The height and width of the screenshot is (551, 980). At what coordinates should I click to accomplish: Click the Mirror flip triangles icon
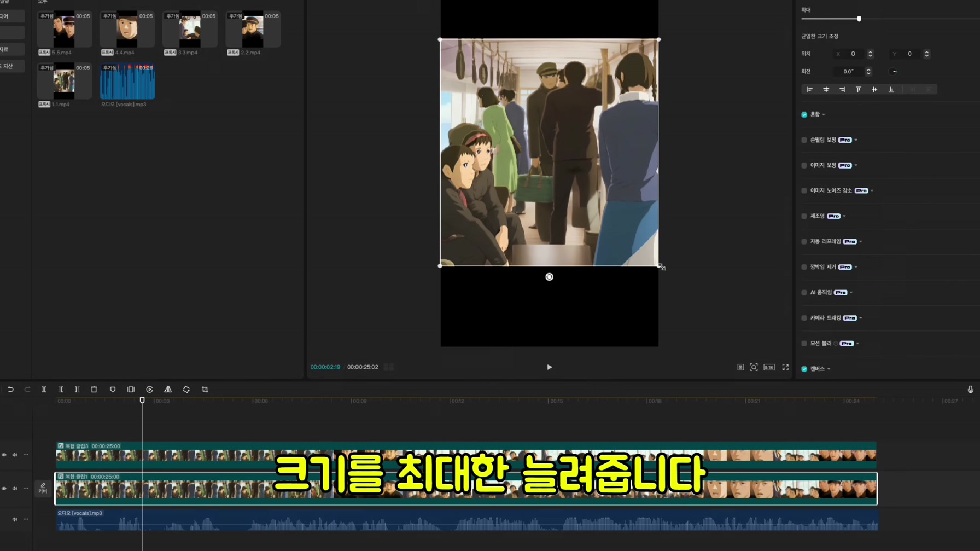168,390
